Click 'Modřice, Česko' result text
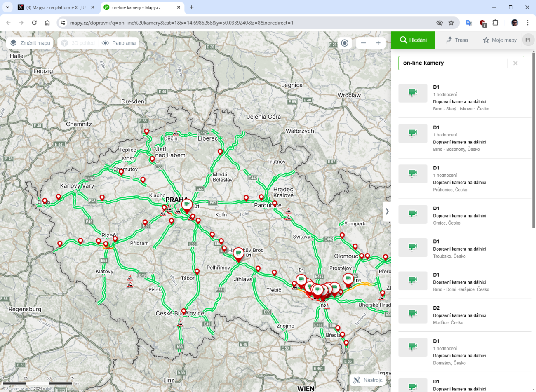Viewport: 536px width, 392px height. pos(448,323)
